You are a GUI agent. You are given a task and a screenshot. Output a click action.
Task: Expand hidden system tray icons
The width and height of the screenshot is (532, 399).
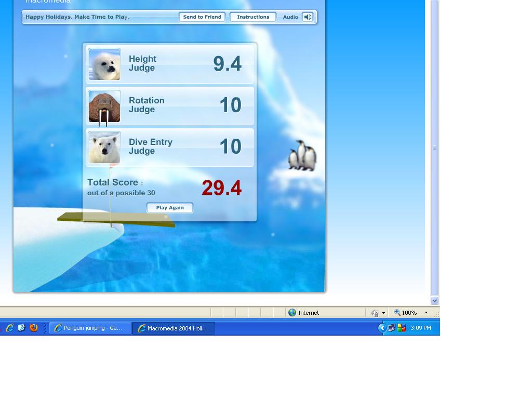(382, 328)
